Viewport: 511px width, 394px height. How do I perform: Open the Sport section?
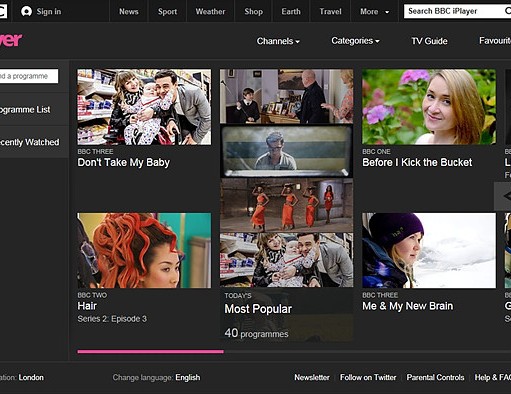coord(167,12)
